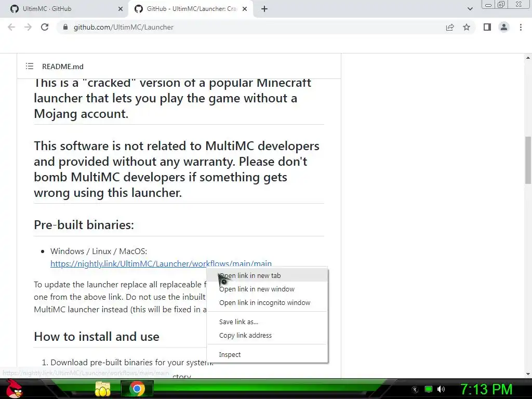The width and height of the screenshot is (532, 399).
Task: Choose Open link in new window
Action: click(268, 289)
